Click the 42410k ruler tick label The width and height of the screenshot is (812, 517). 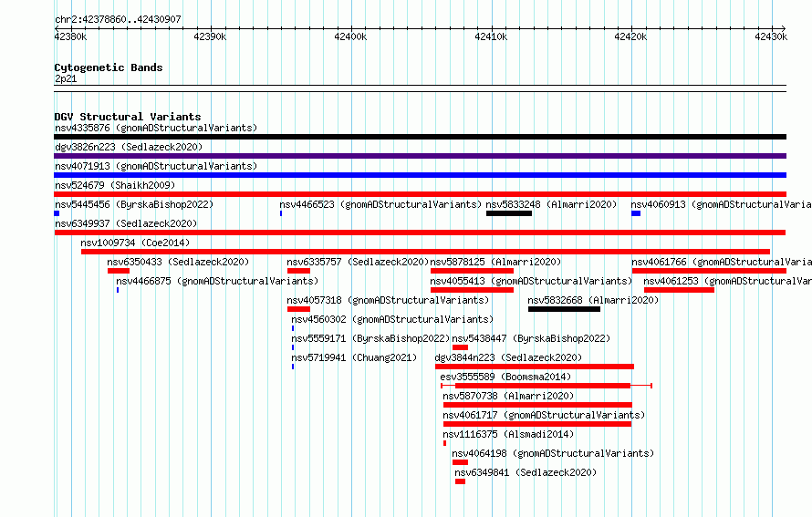[491, 36]
